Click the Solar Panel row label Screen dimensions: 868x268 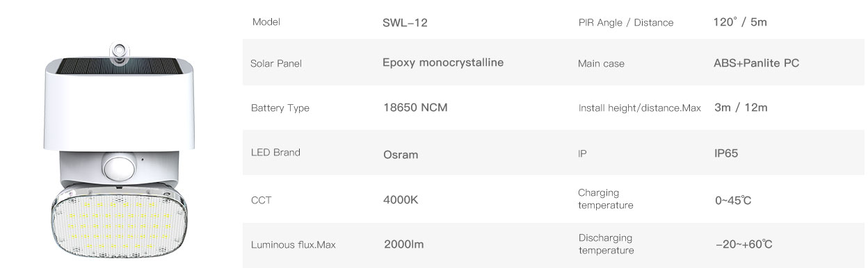275,64
